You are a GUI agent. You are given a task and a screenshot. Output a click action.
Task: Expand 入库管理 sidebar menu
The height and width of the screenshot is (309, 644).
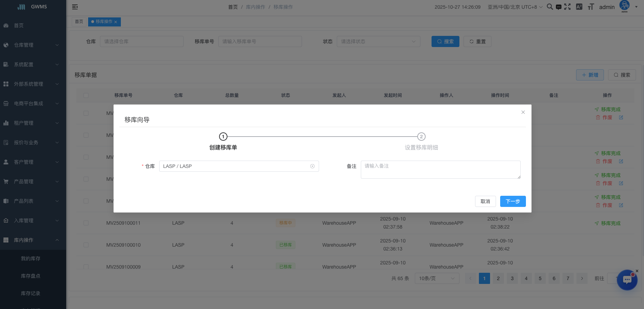33,221
